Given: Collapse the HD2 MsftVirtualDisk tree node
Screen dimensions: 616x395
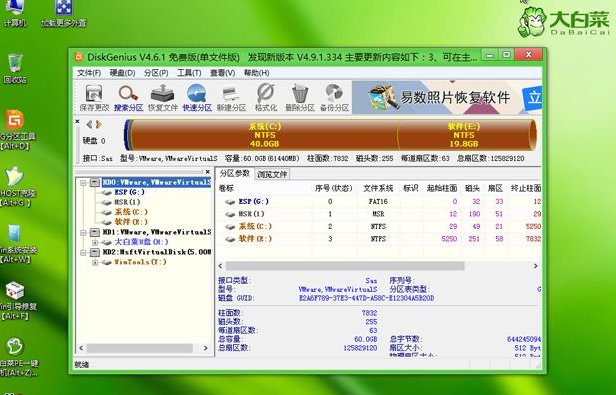Looking at the screenshot, I should pos(83,252).
